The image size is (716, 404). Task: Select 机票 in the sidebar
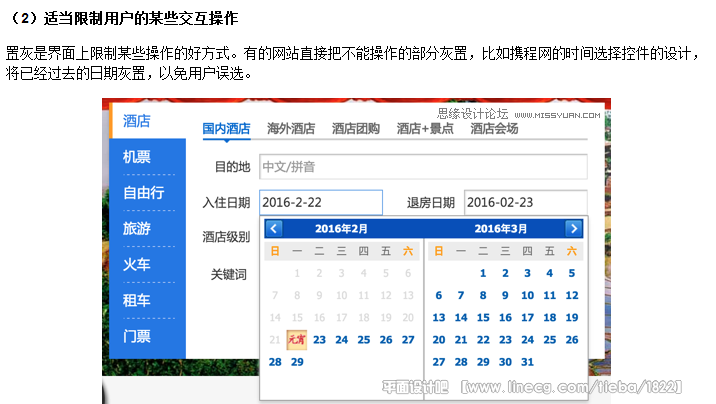pyautogui.click(x=137, y=157)
